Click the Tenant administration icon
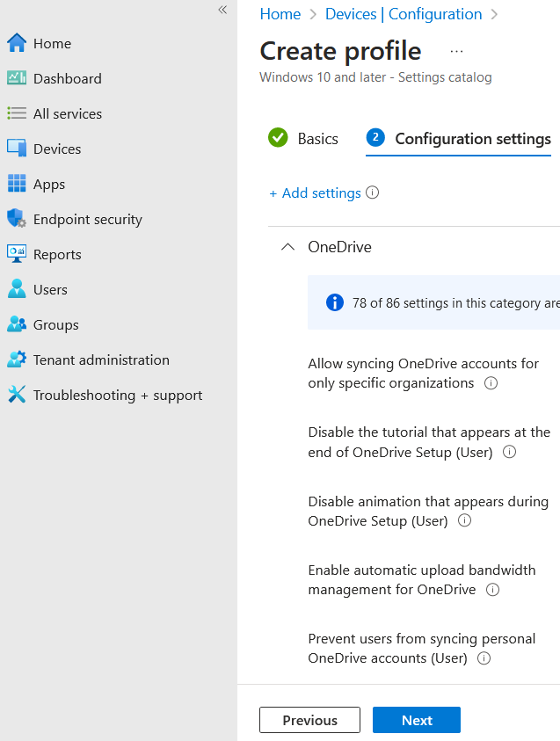 pyautogui.click(x=17, y=360)
